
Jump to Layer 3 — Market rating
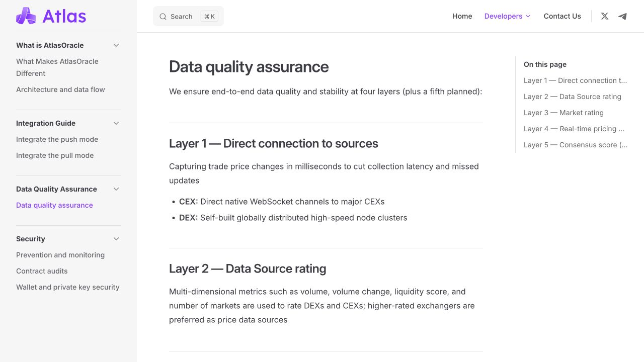pos(563,113)
